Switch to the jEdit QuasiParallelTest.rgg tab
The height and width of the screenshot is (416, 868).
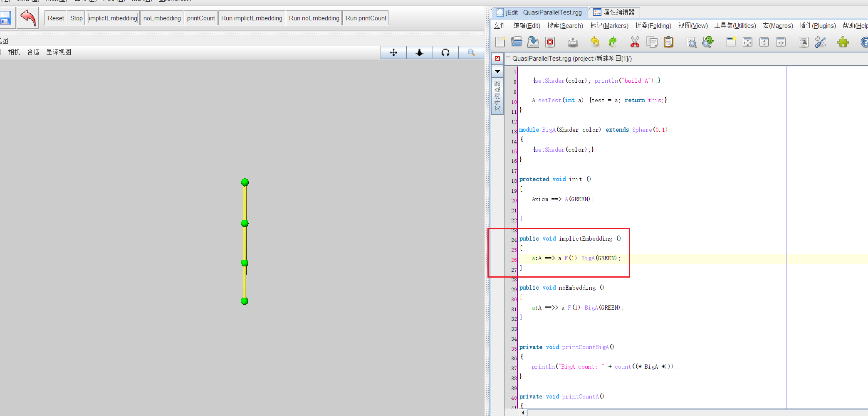(x=539, y=12)
